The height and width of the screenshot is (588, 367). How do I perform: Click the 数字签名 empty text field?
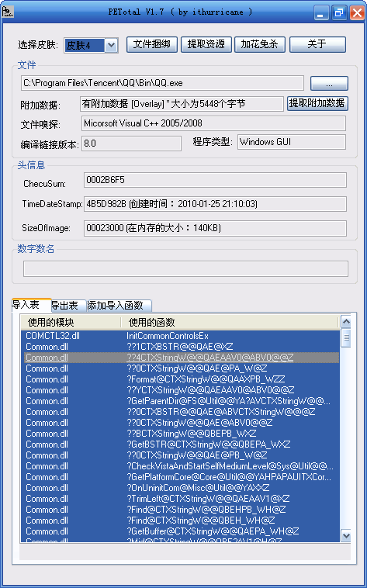click(x=185, y=269)
